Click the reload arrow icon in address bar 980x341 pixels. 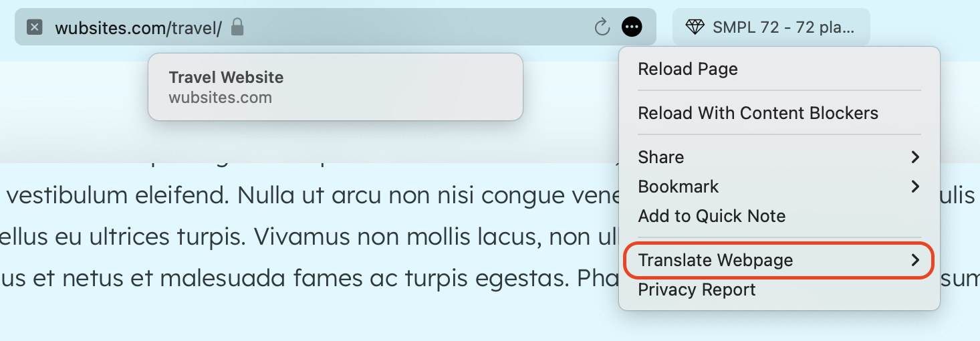click(602, 27)
